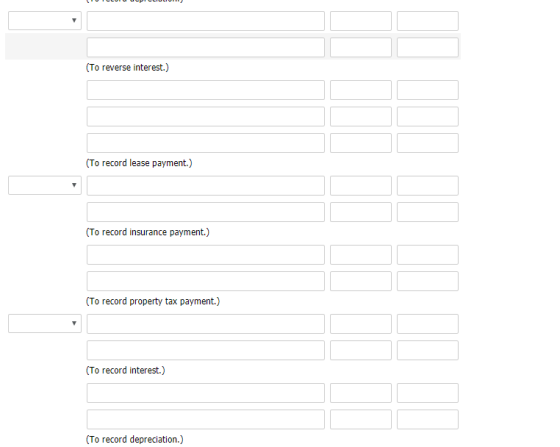The width and height of the screenshot is (560, 447).
Task: Select first account field of reverse interest entry
Action: 206,21
